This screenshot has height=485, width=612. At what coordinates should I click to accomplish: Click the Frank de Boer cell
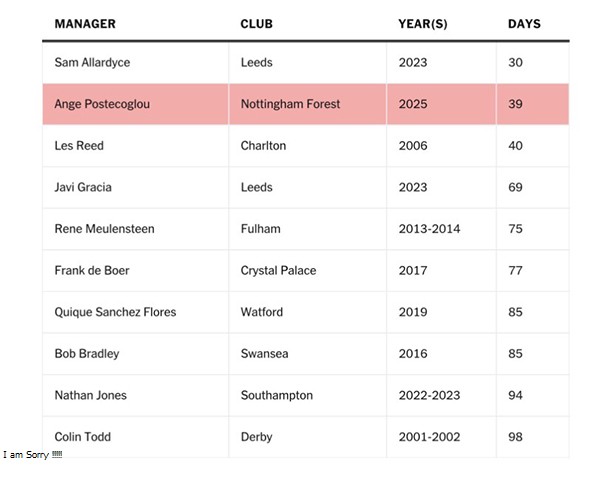point(92,271)
